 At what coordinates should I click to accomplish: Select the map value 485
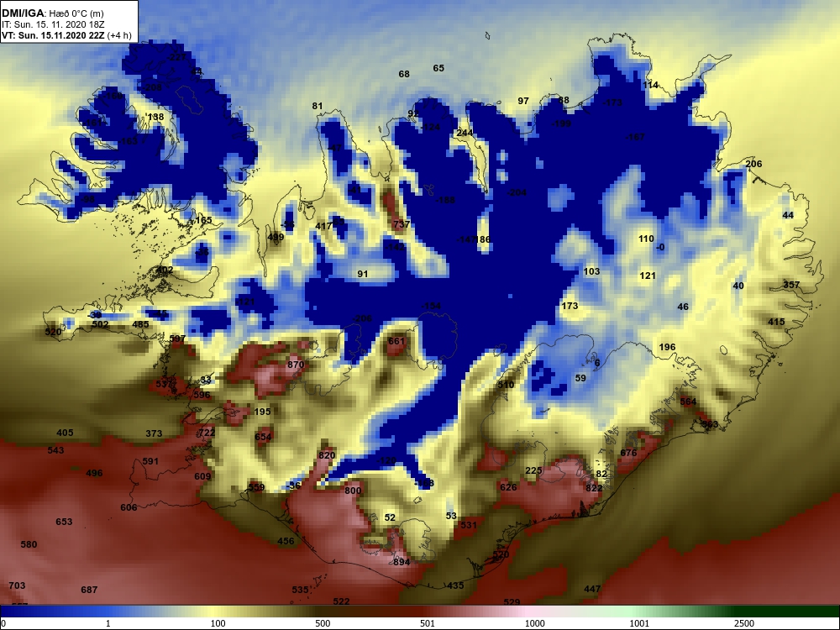pos(140,324)
